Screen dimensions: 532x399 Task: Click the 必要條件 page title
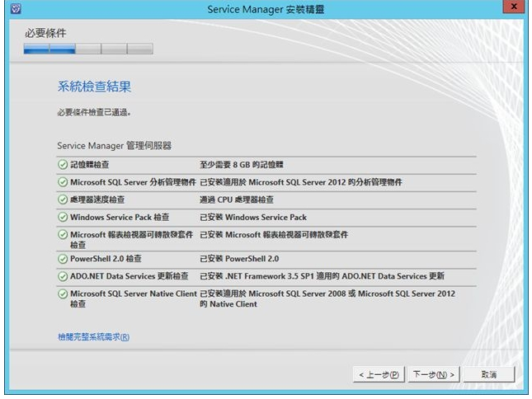pyautogui.click(x=45, y=33)
